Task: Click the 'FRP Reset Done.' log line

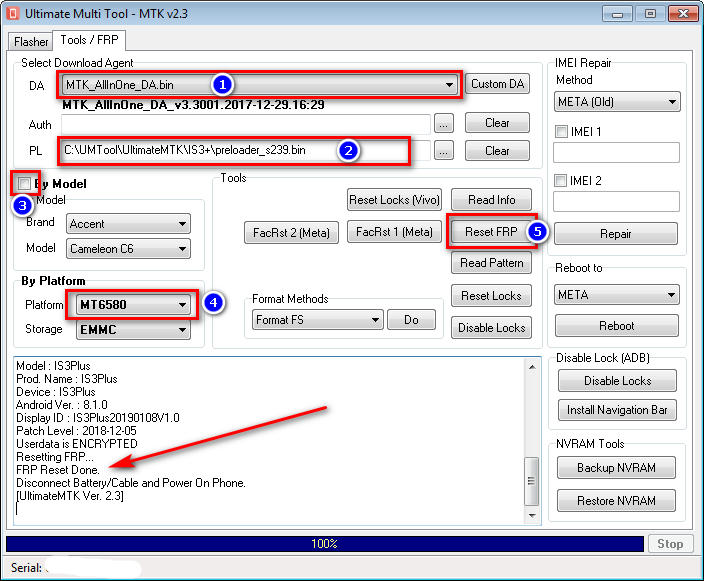Action: pyautogui.click(x=57, y=470)
